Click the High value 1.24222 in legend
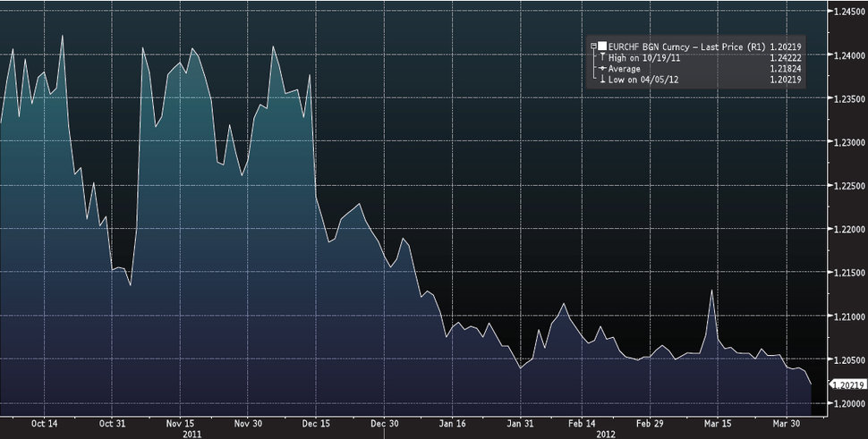Screen dimensions: 868x439 click(x=785, y=57)
